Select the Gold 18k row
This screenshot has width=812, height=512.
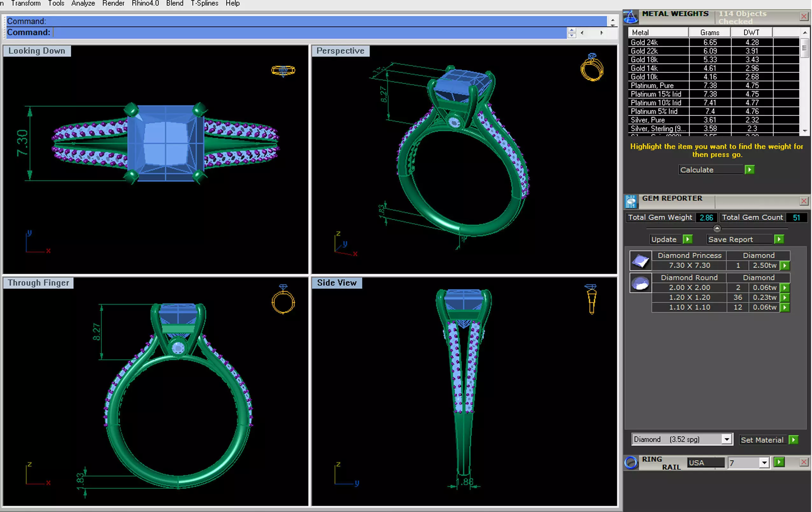(x=713, y=59)
